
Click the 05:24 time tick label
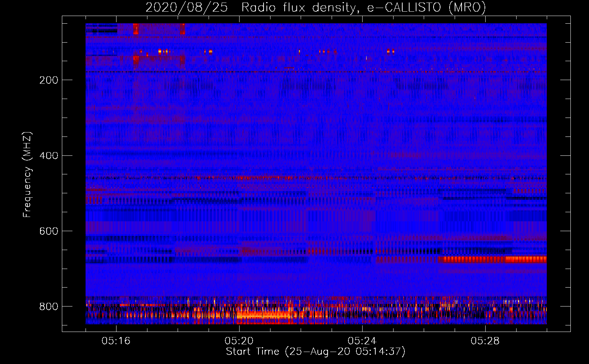(362, 341)
